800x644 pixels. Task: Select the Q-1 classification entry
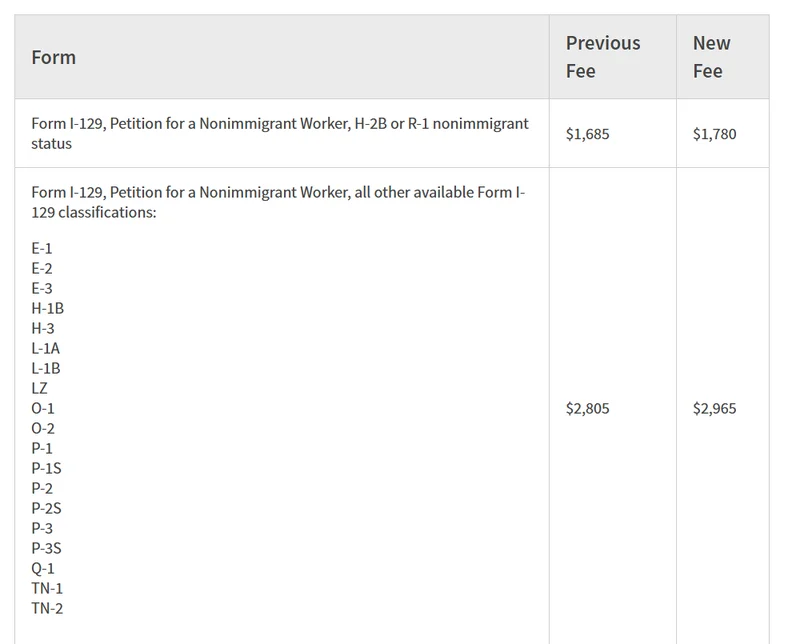click(43, 568)
